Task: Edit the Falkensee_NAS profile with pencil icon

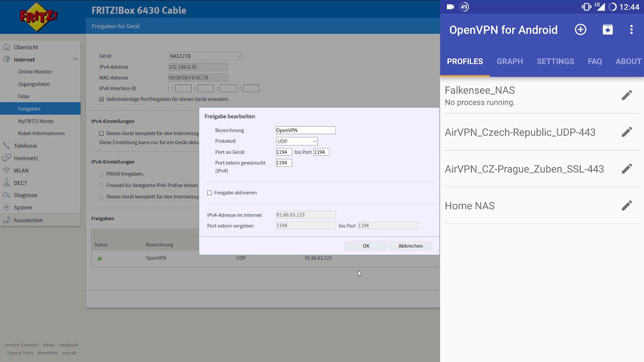Action: pyautogui.click(x=626, y=96)
